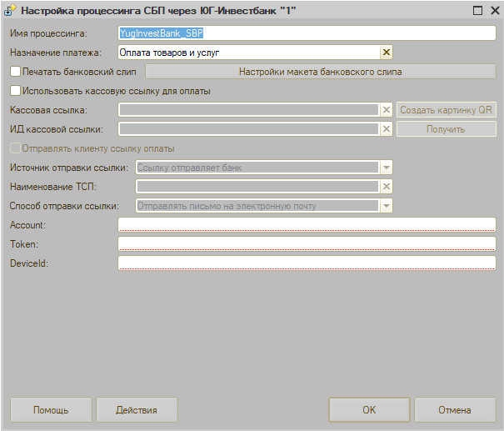Confirm settings with OK button
The height and width of the screenshot is (431, 504).
(369, 410)
